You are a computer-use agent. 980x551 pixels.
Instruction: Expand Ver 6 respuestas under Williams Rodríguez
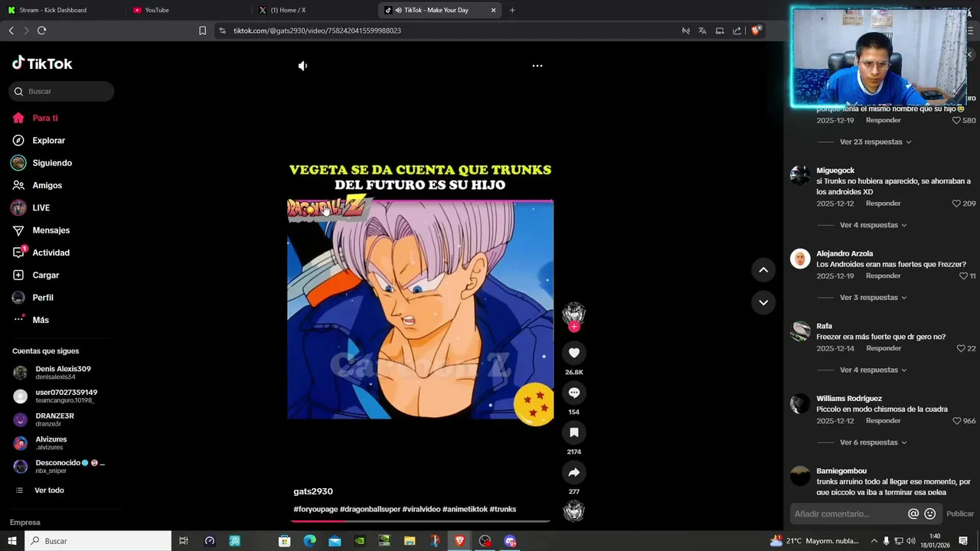874,442
